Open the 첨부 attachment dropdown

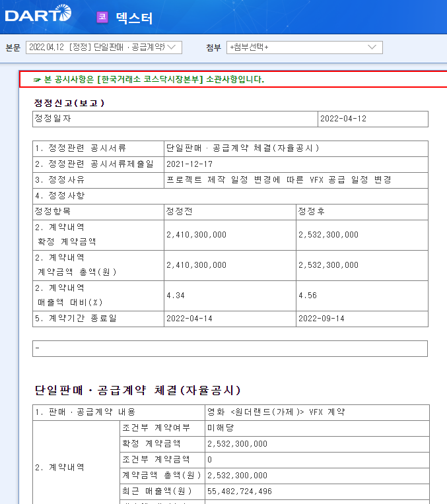(x=304, y=47)
